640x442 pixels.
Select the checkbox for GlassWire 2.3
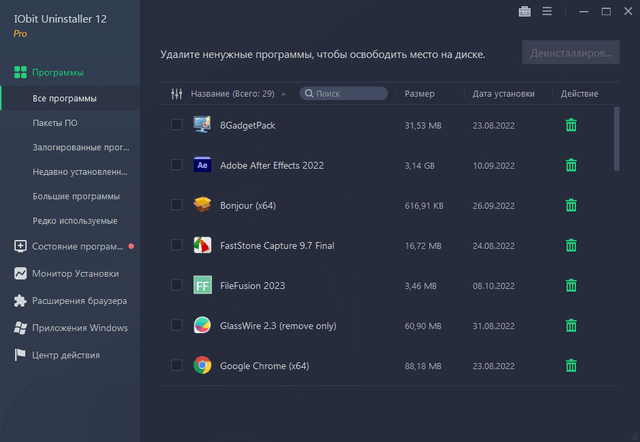(177, 325)
